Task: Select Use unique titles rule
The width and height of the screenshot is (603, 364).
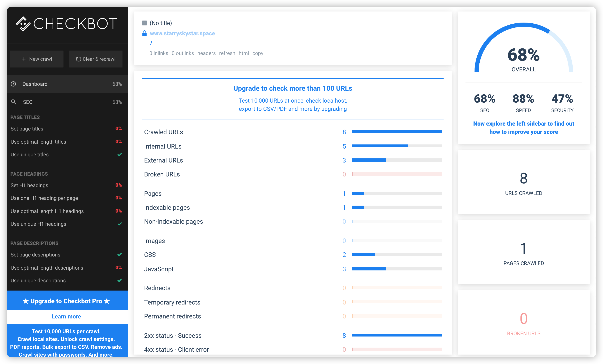Action: tap(66, 155)
